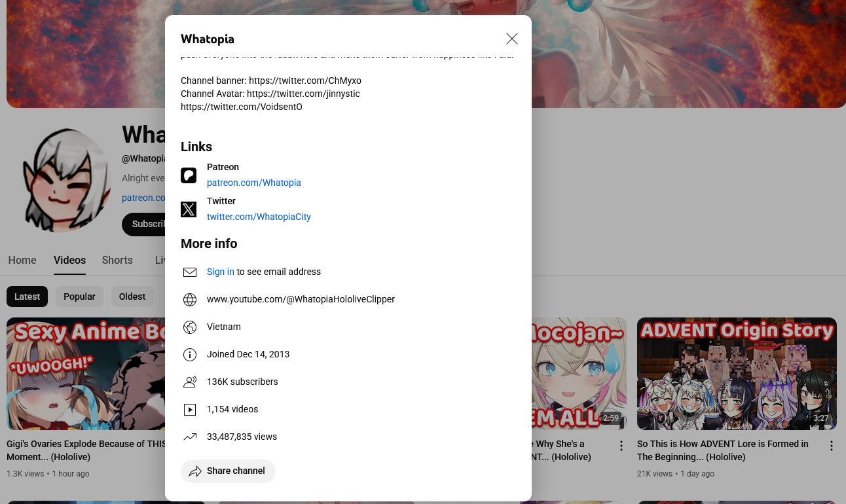Click the Joined Dec 14, 2013 text
846x504 pixels.
pos(248,354)
